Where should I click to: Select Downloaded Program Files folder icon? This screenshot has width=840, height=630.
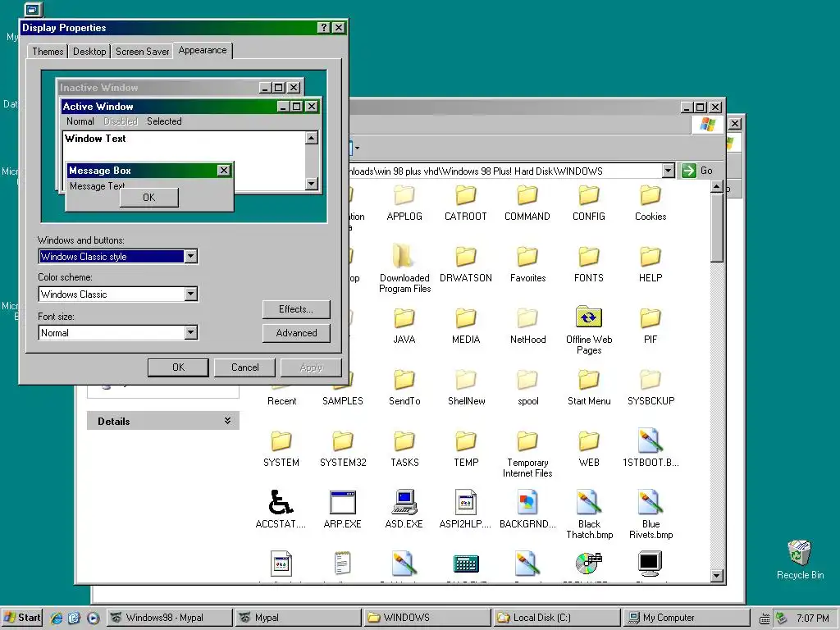(404, 257)
